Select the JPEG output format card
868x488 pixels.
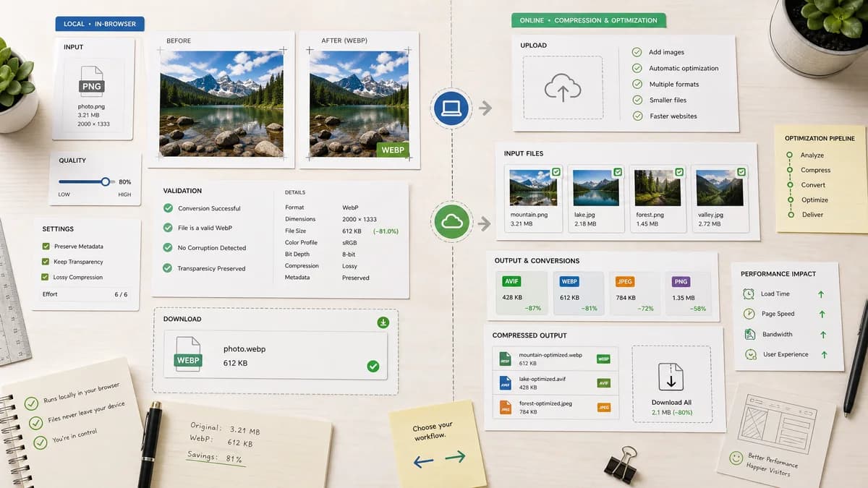pos(634,294)
